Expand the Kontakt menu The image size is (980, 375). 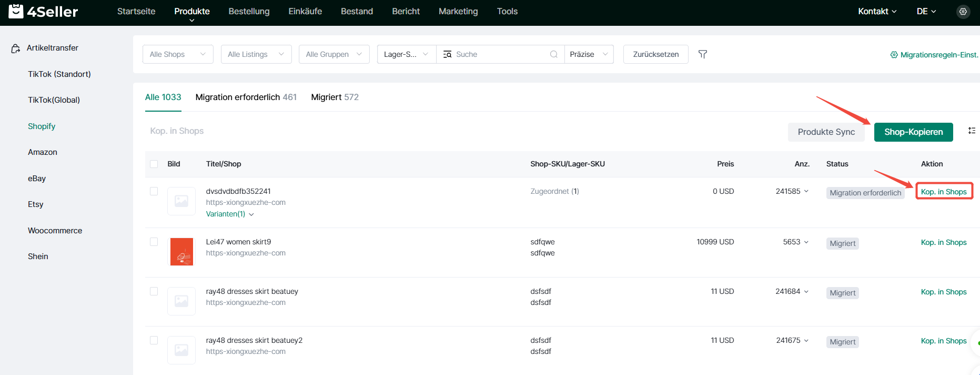pyautogui.click(x=877, y=11)
